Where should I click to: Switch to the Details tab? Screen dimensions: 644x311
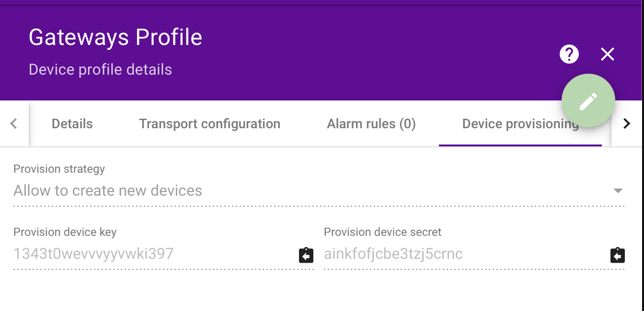(x=72, y=123)
